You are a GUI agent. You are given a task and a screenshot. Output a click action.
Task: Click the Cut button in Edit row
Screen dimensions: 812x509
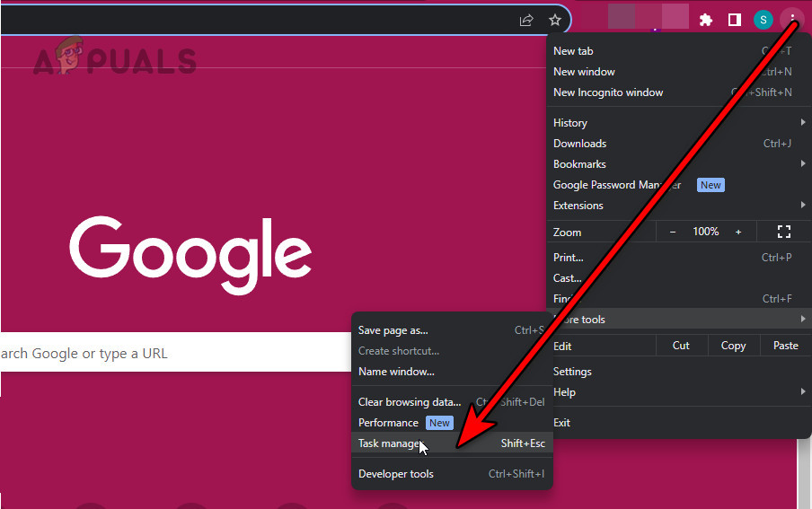[x=681, y=346]
